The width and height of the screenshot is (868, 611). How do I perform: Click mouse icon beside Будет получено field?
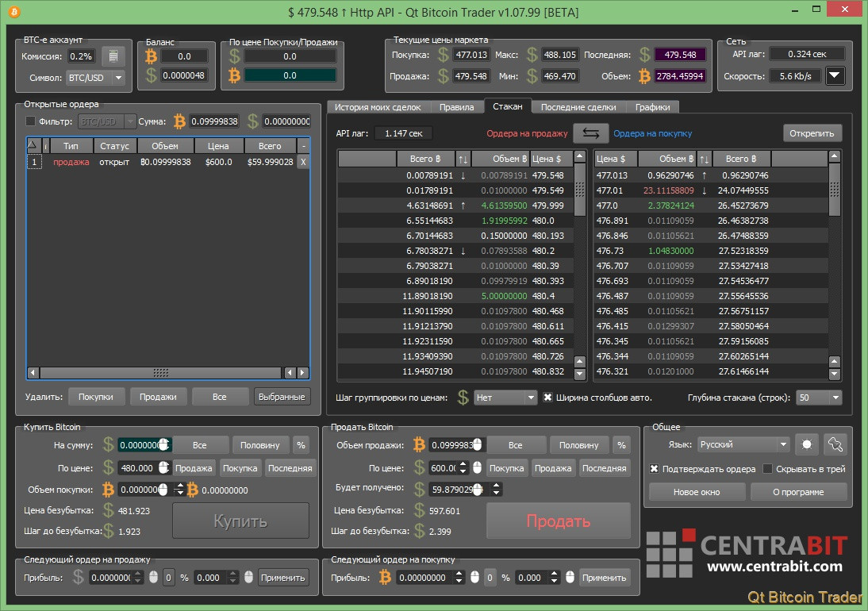478,490
